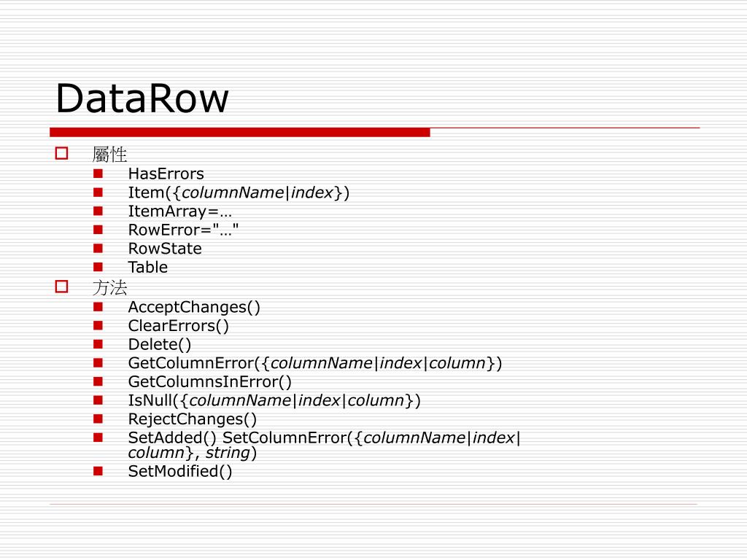The width and height of the screenshot is (747, 560).
Task: Click the ClearErrors() method entry
Action: (x=179, y=326)
